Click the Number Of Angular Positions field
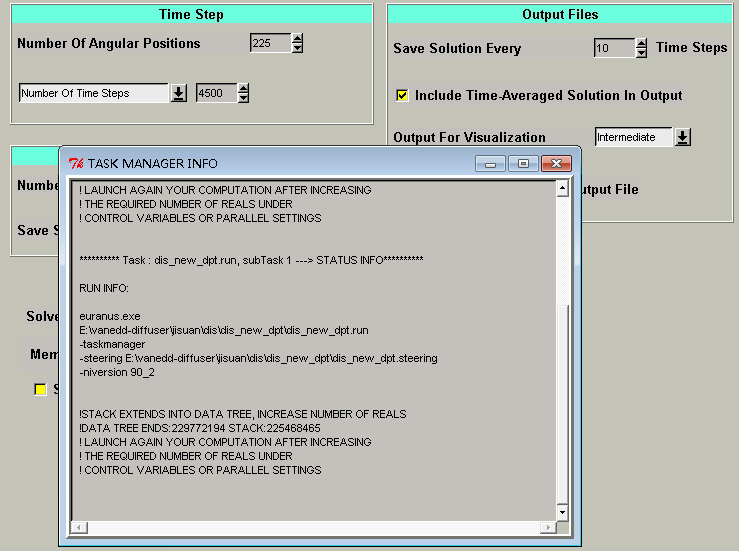The width and height of the screenshot is (739, 551). [270, 43]
